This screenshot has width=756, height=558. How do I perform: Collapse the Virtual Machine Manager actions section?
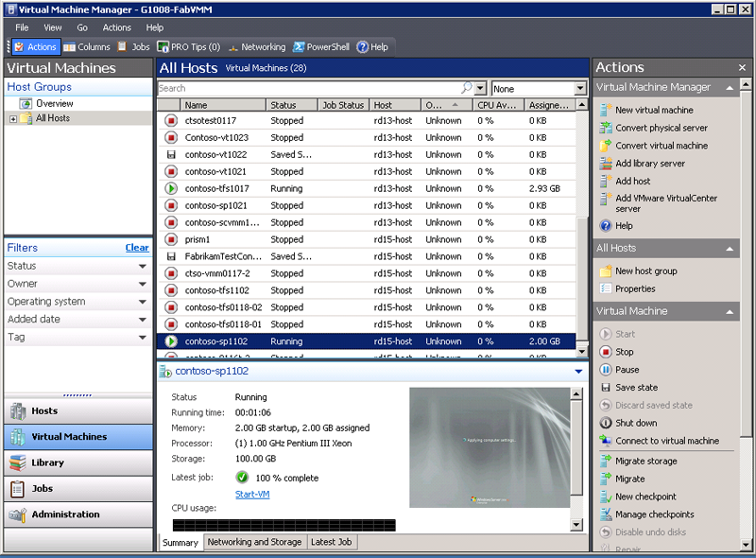click(x=730, y=88)
